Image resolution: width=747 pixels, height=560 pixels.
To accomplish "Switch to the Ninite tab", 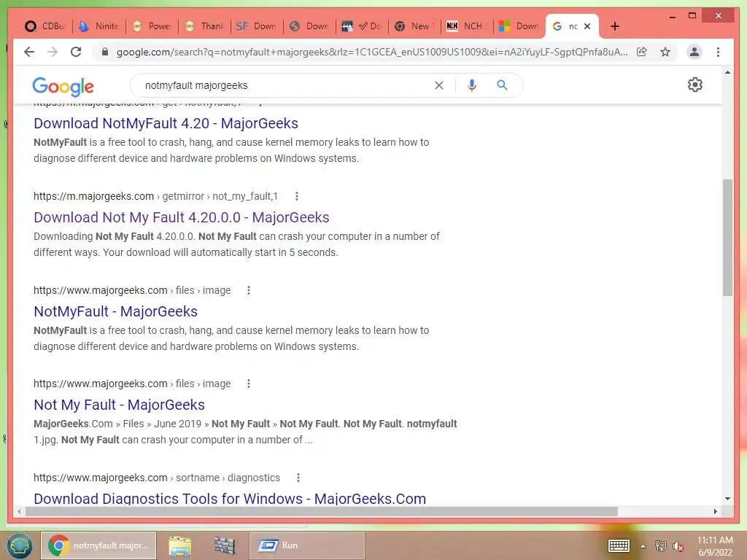I will pos(99,26).
